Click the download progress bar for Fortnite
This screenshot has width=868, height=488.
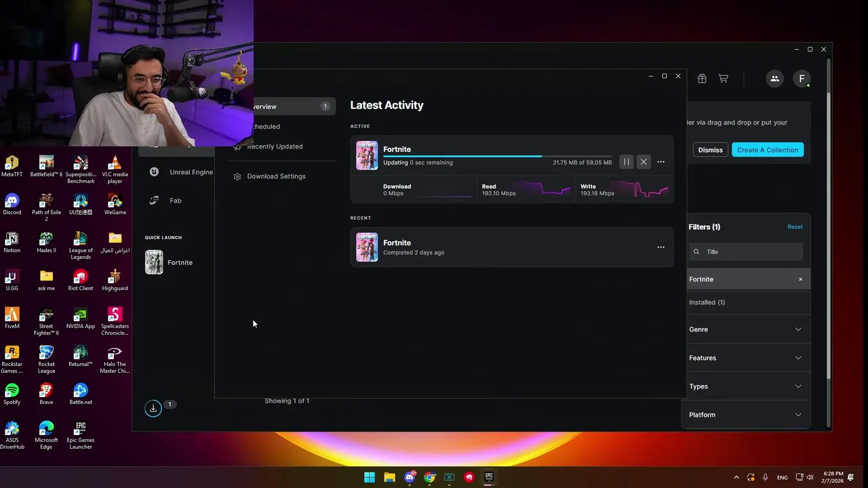pos(497,156)
